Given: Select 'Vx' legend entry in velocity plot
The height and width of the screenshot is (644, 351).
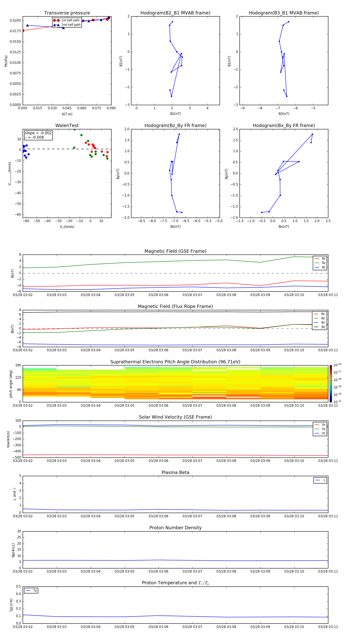Looking at the screenshot, I should click(320, 424).
